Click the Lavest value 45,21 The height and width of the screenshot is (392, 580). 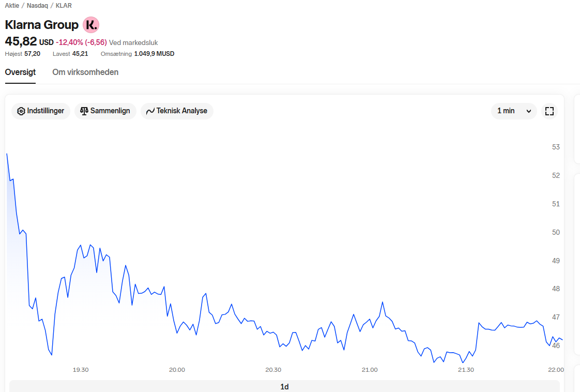[80, 54]
